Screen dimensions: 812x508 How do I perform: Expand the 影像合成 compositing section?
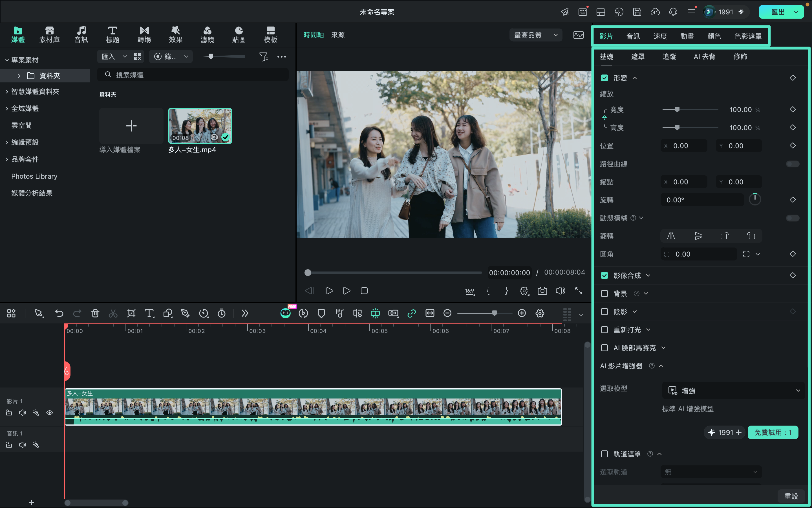tap(648, 275)
